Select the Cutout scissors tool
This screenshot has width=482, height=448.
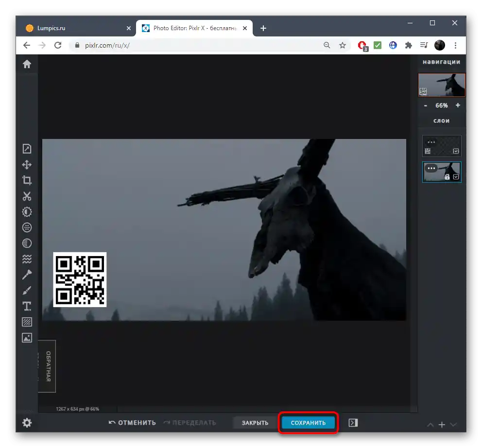click(27, 196)
